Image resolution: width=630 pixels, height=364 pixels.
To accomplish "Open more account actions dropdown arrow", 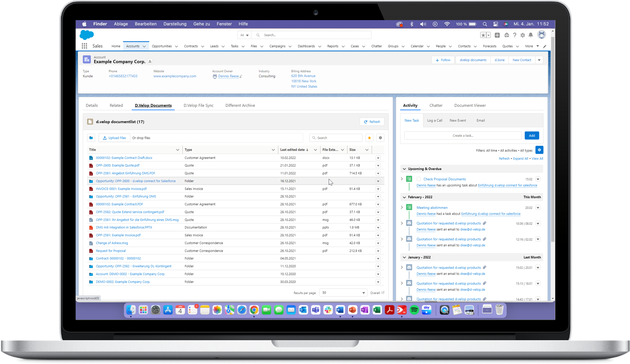I will tap(539, 60).
